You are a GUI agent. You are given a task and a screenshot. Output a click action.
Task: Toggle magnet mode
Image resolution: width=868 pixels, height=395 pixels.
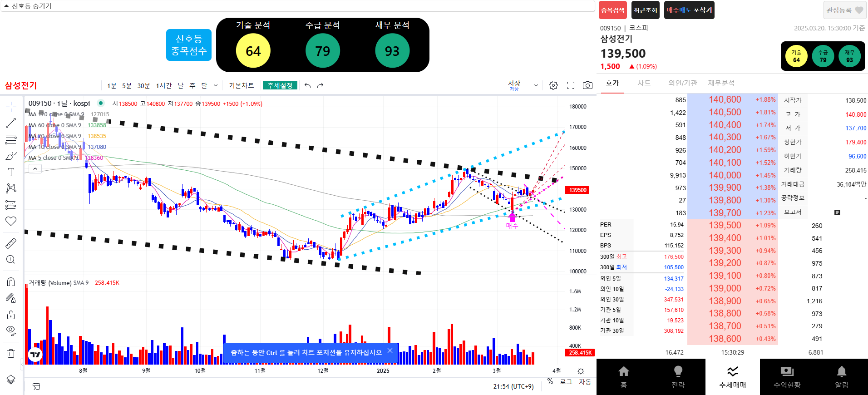[11, 282]
